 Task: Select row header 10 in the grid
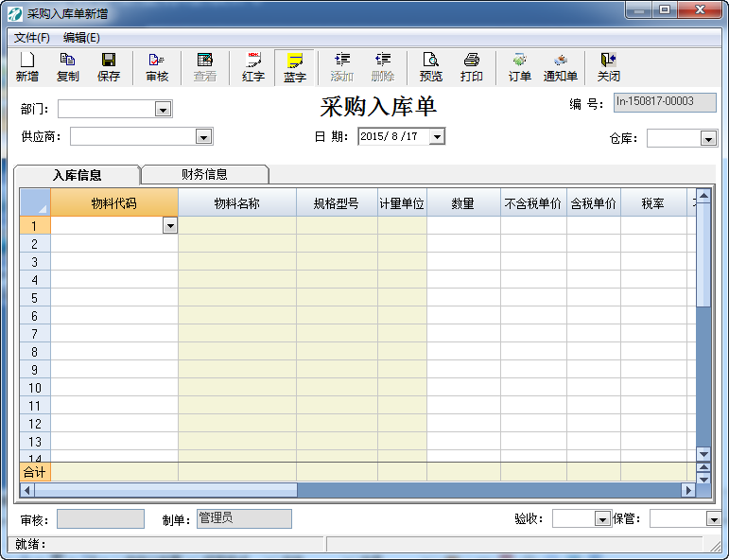tap(35, 388)
